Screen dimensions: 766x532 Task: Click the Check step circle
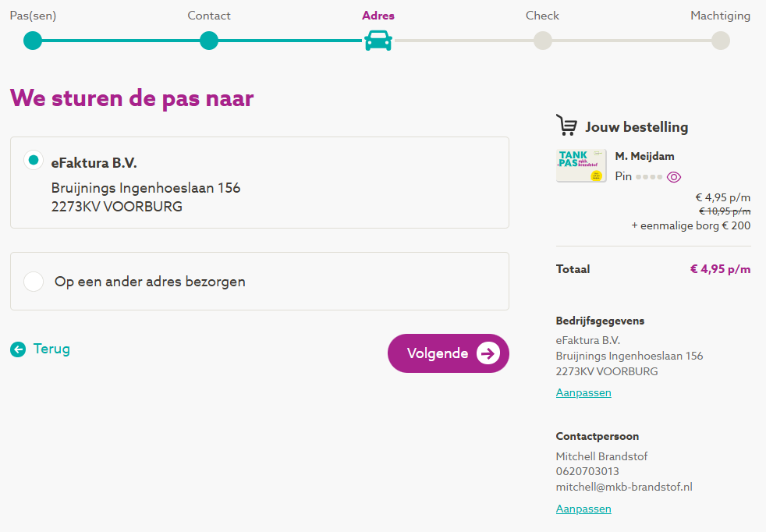[543, 41]
